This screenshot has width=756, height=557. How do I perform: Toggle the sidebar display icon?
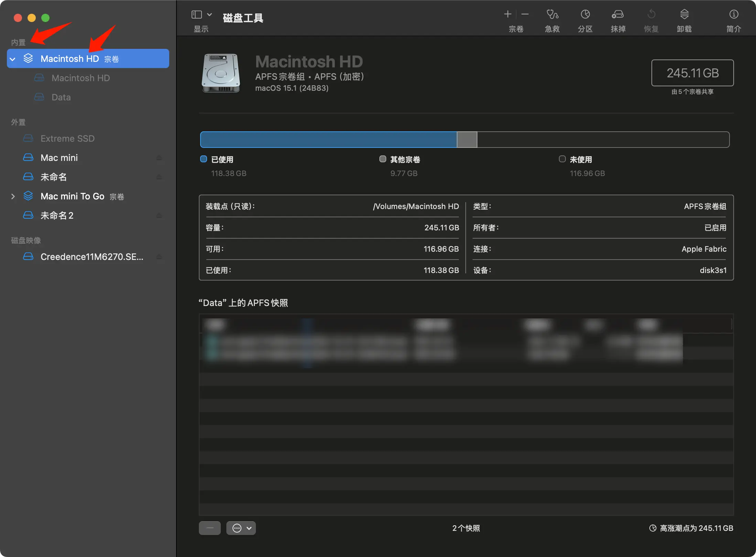[196, 14]
